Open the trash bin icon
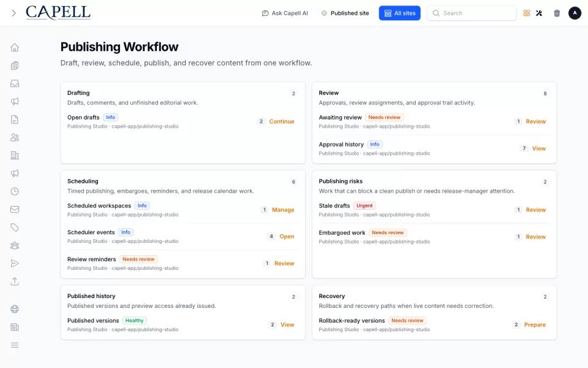Viewport: 588px width, 368px height. pos(557,13)
